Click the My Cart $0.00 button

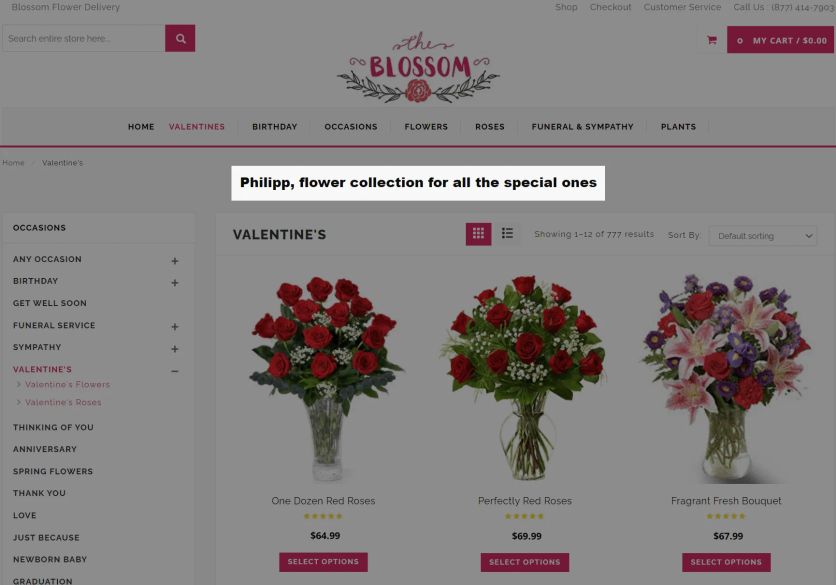point(780,40)
